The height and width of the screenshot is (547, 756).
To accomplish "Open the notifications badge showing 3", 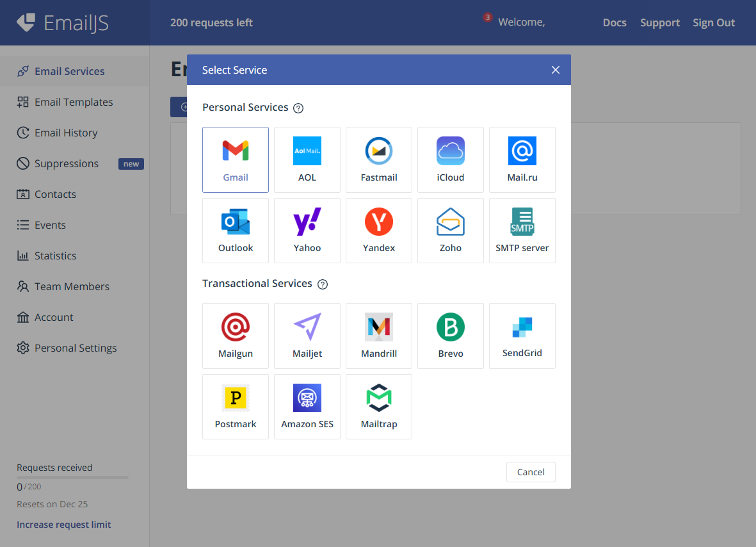I will [x=487, y=17].
